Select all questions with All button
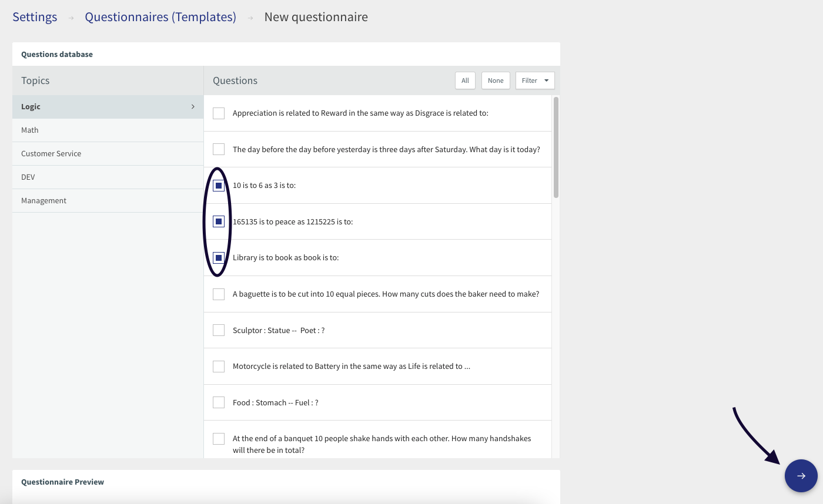The height and width of the screenshot is (504, 823). point(465,80)
